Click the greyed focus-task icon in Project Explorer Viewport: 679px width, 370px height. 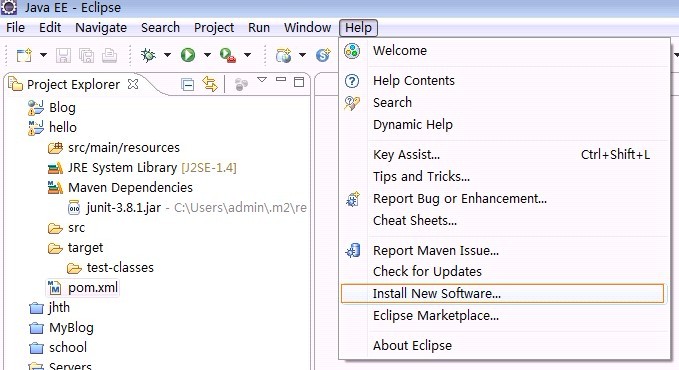pos(241,84)
